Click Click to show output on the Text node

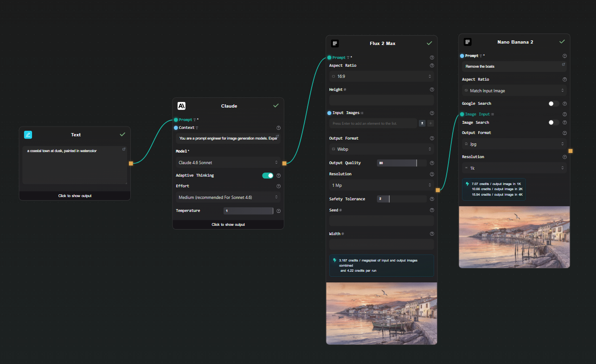pyautogui.click(x=75, y=196)
